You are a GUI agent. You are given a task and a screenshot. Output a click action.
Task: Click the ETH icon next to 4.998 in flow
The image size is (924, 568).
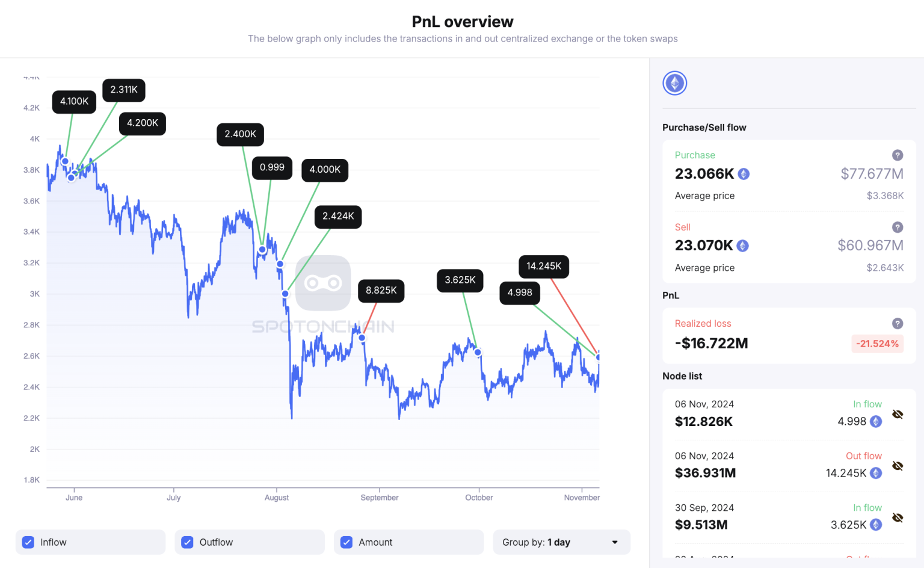pos(876,422)
